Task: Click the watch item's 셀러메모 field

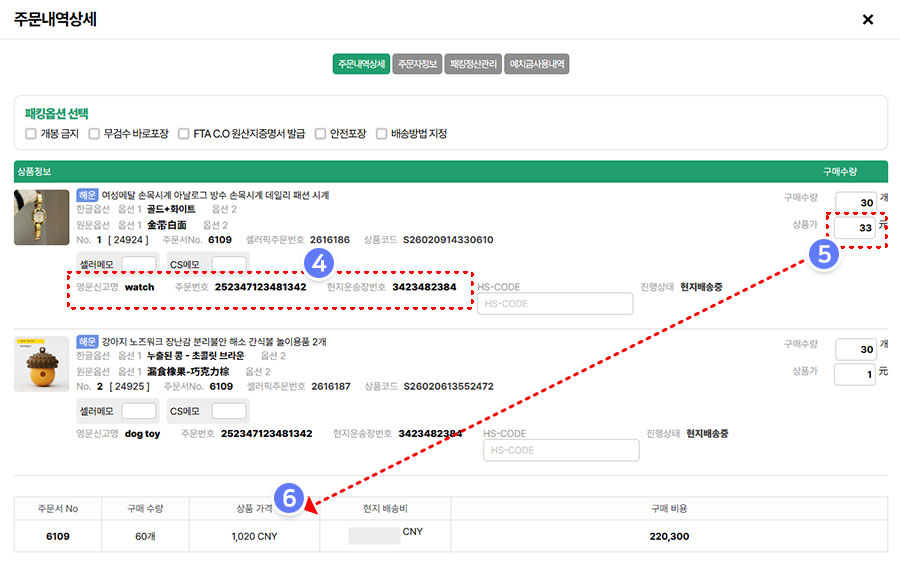Action: 138,264
